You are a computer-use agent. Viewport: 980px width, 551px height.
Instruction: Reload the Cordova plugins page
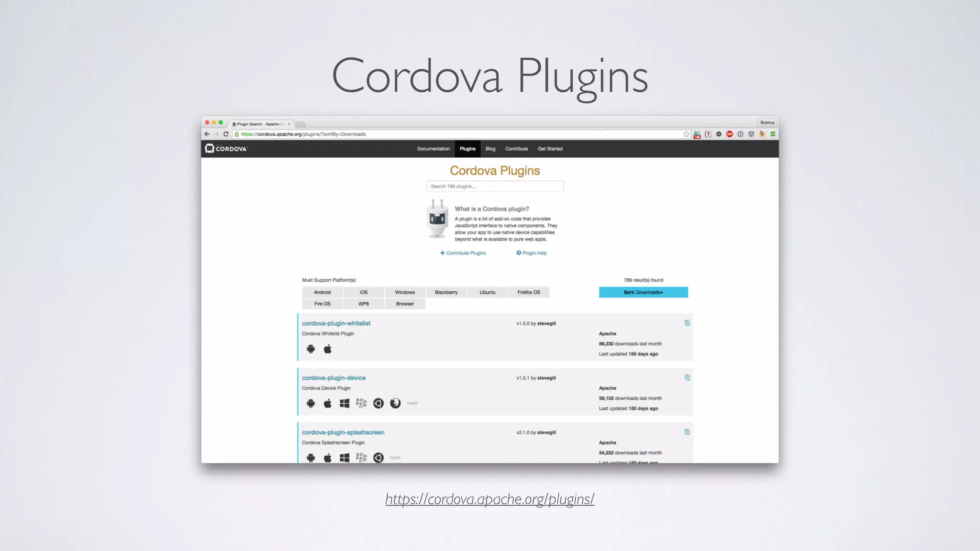pyautogui.click(x=226, y=134)
